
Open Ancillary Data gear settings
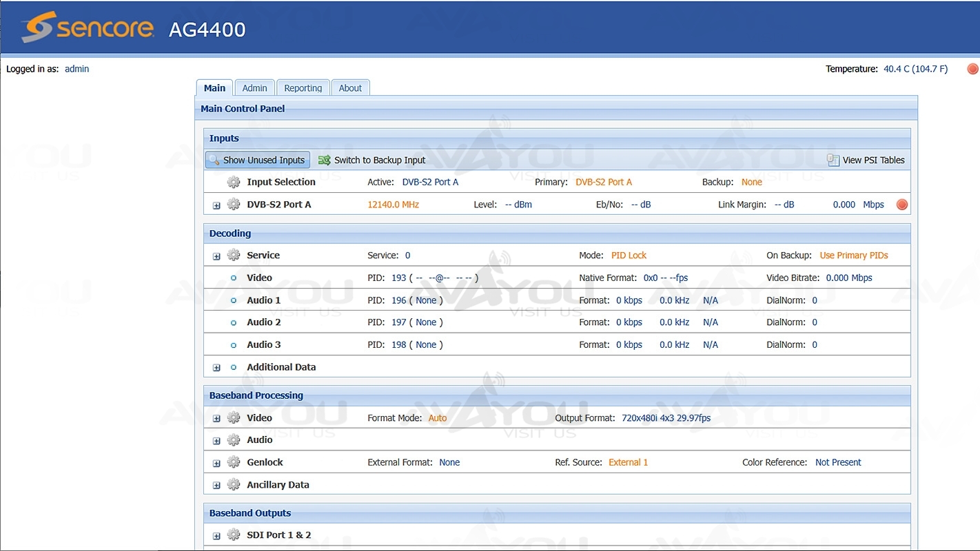pyautogui.click(x=234, y=485)
